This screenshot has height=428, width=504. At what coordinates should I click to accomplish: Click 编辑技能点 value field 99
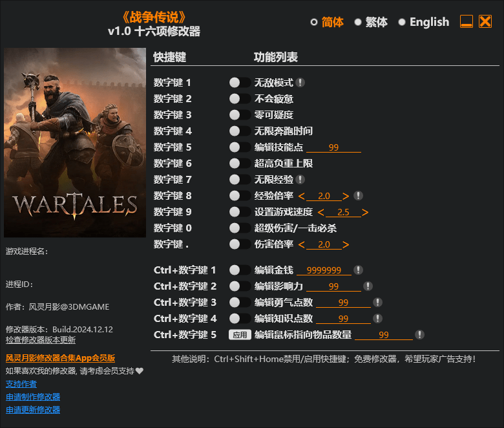pos(333,147)
